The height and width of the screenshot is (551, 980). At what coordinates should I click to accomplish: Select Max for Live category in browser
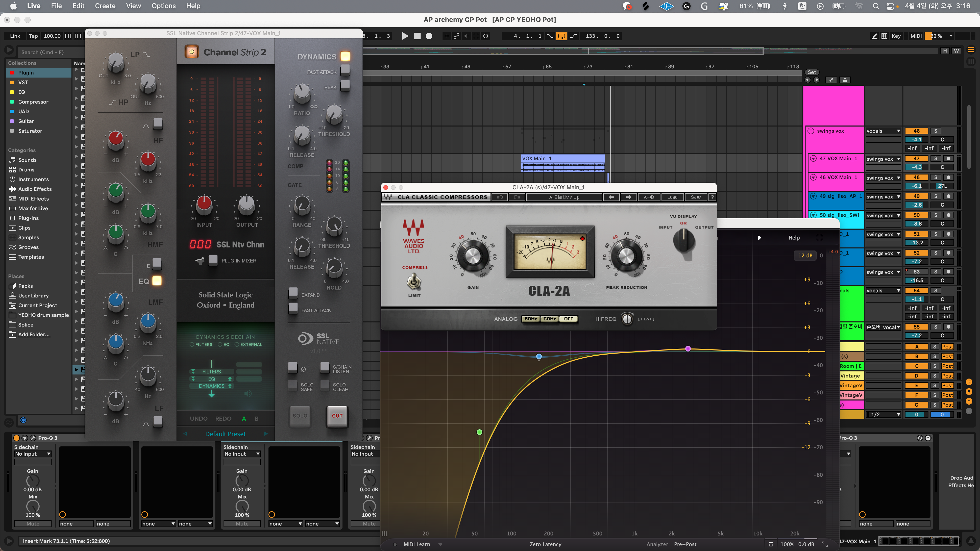pos(33,208)
